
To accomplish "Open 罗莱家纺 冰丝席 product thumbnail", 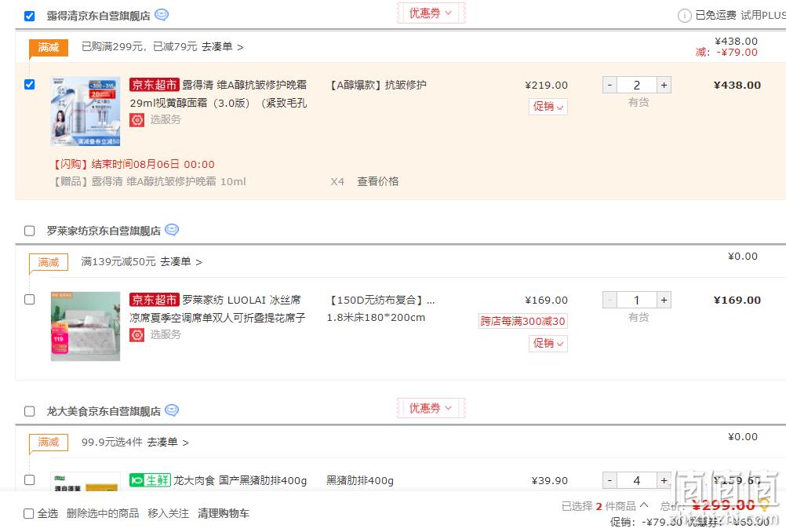I will pos(86,326).
